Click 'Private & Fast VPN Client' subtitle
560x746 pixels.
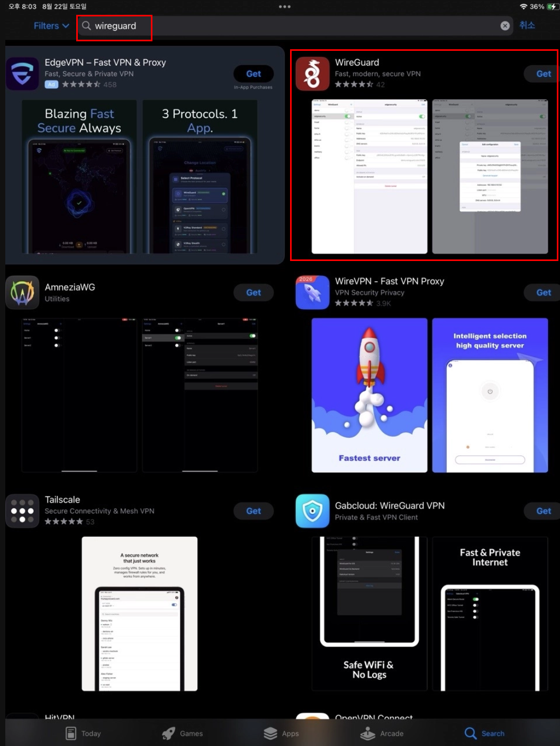click(x=376, y=517)
